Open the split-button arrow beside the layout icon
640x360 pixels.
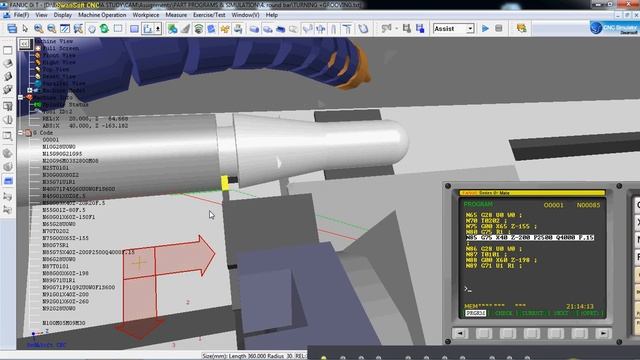point(158,29)
